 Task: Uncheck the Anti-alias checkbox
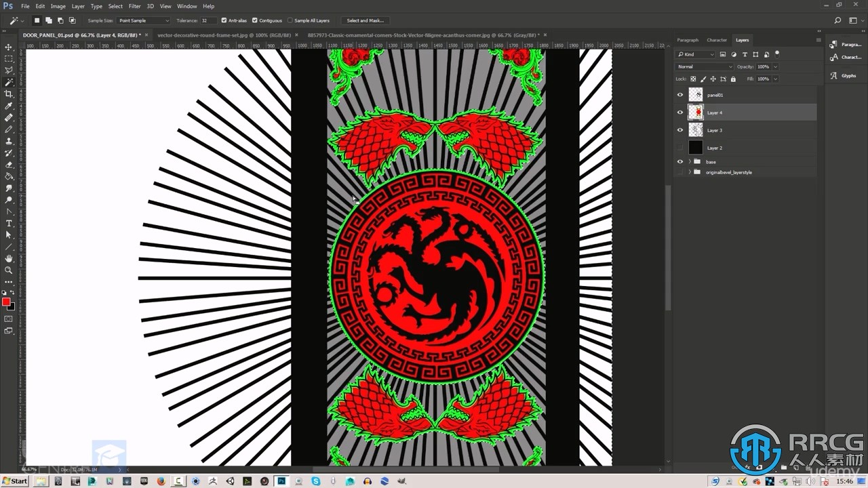pos(224,20)
